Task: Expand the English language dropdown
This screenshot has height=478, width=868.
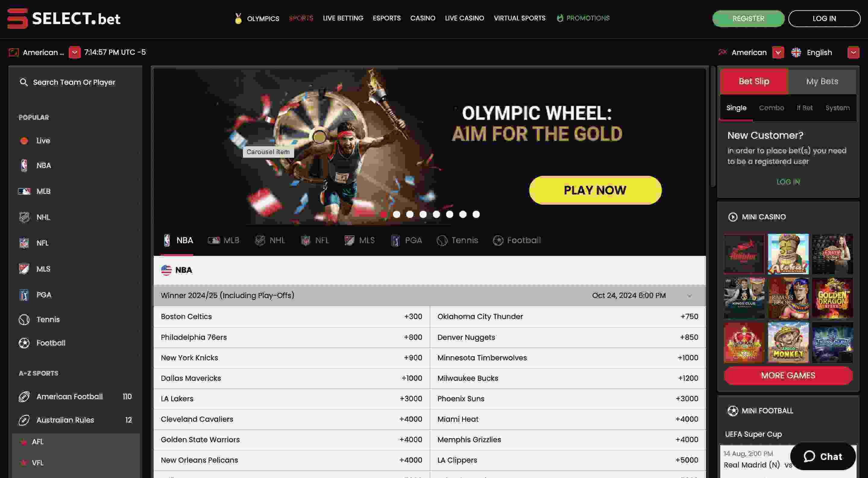Action: pyautogui.click(x=853, y=52)
